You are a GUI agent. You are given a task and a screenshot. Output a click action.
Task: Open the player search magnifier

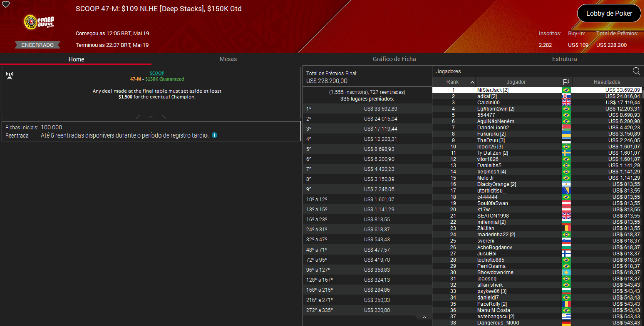pos(636,71)
